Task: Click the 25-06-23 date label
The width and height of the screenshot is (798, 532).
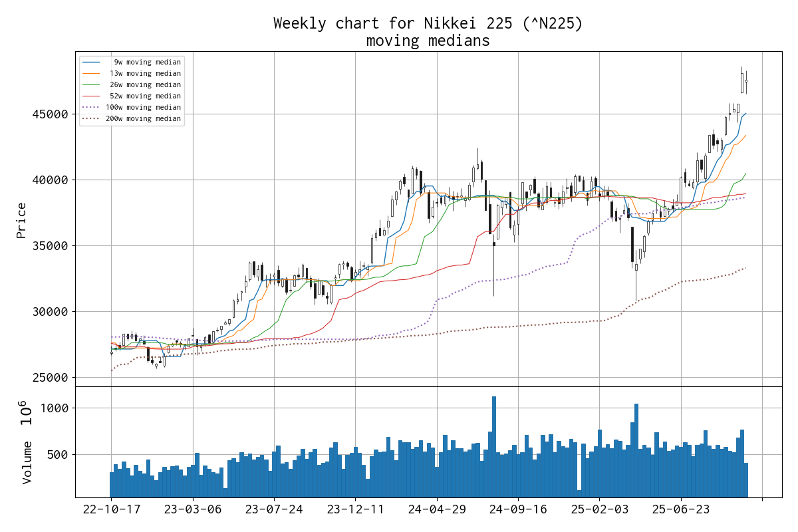Action: click(x=682, y=509)
